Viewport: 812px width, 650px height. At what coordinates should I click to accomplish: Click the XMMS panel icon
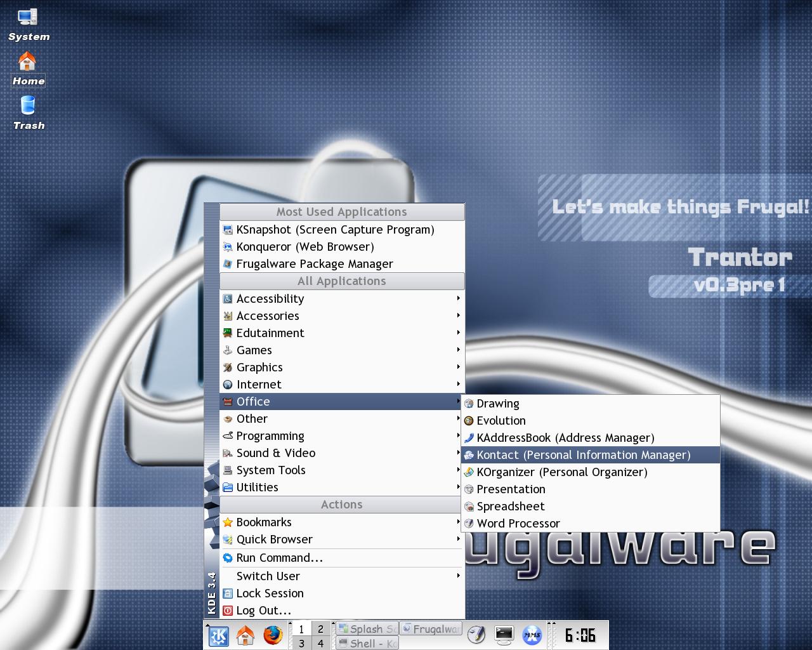click(x=532, y=635)
